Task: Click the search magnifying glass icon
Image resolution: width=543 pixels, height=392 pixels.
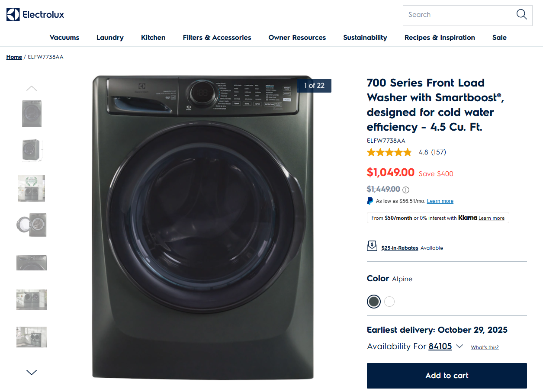Action: (x=521, y=14)
